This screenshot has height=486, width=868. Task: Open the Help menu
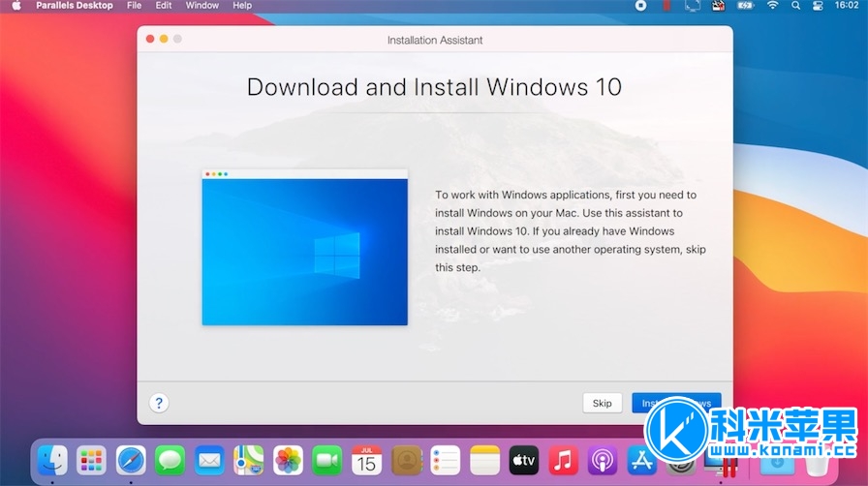[x=242, y=6]
